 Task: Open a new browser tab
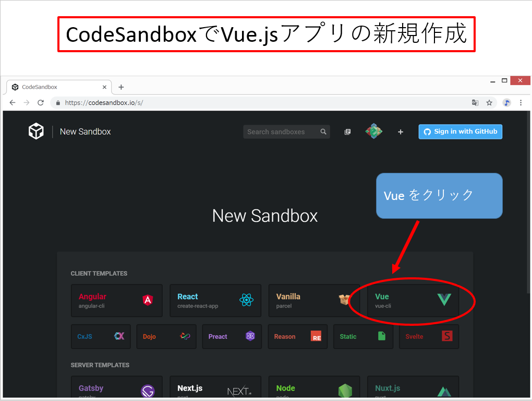click(121, 87)
